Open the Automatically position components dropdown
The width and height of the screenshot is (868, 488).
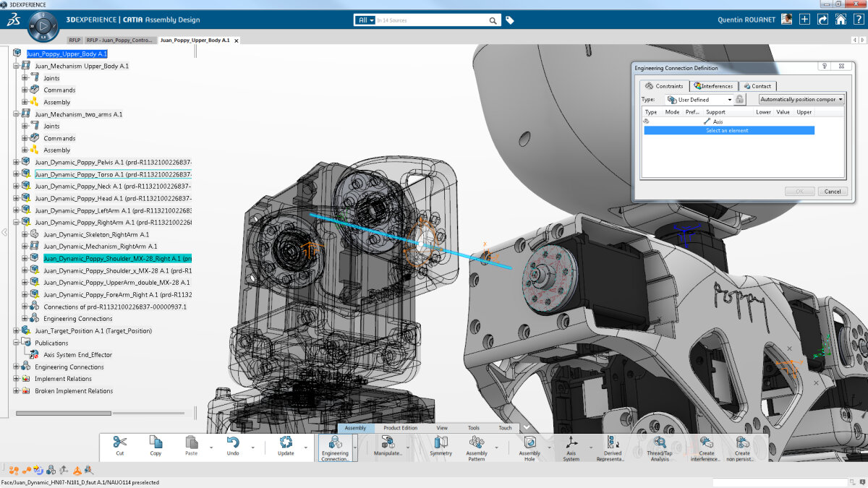[801, 99]
